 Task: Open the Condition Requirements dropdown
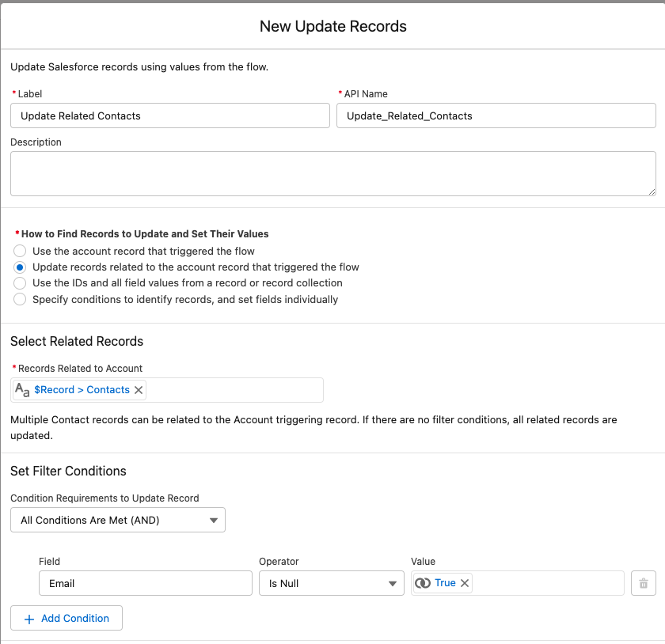tap(118, 520)
